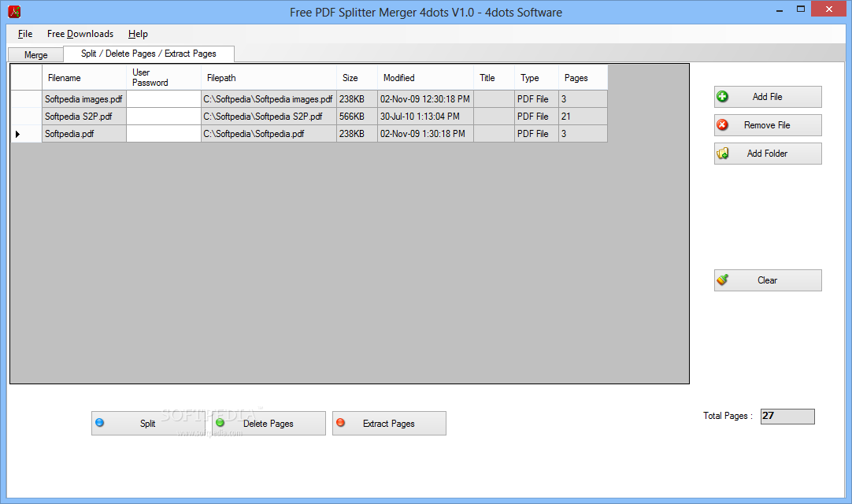Click the Filename column header
Screen dimensions: 852x504
(x=84, y=78)
